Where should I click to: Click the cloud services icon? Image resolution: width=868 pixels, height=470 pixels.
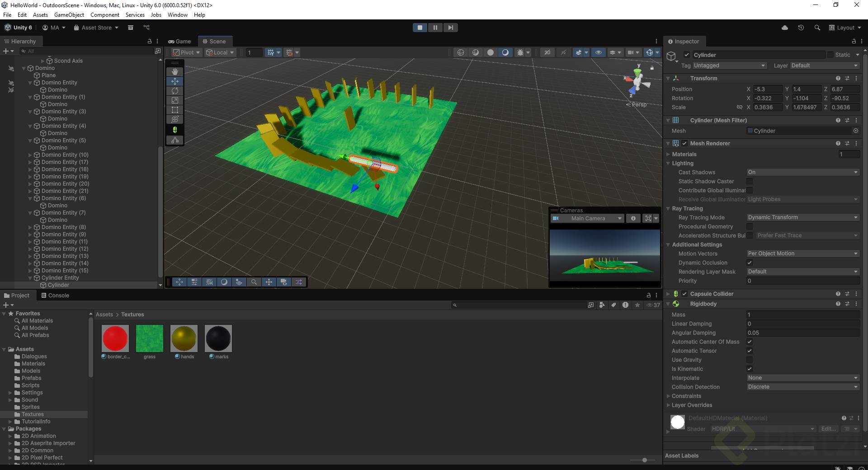click(x=785, y=28)
